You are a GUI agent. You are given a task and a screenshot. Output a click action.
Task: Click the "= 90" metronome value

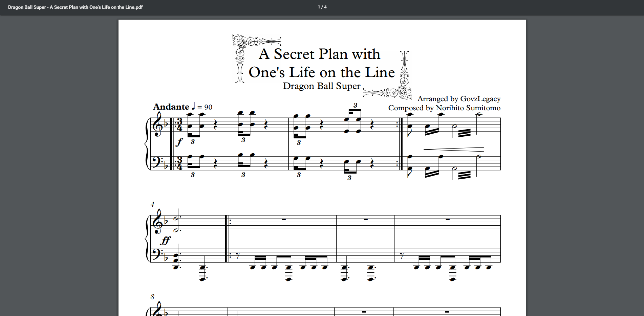pyautogui.click(x=205, y=107)
